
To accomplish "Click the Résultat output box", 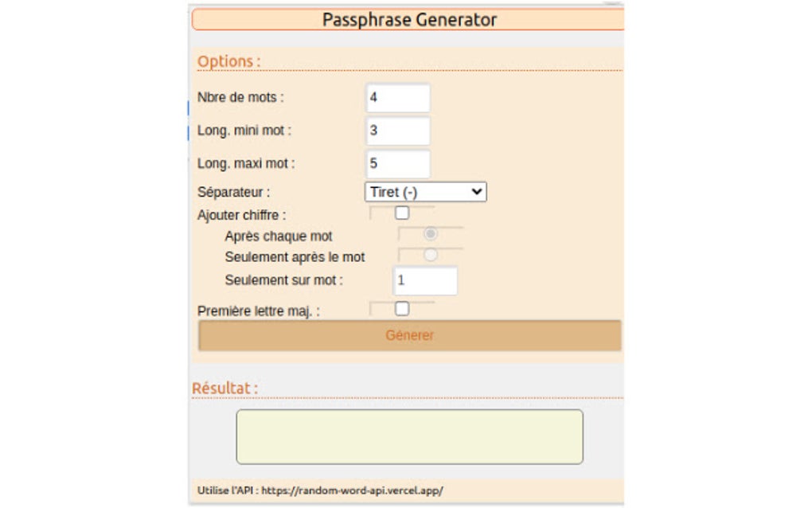I will click(x=410, y=436).
